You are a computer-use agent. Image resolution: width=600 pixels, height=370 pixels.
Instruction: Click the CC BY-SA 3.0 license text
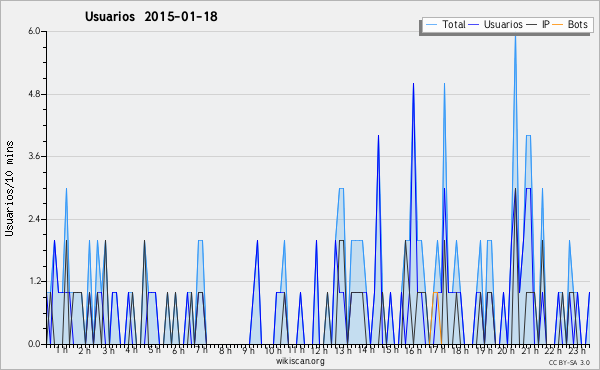569,362
